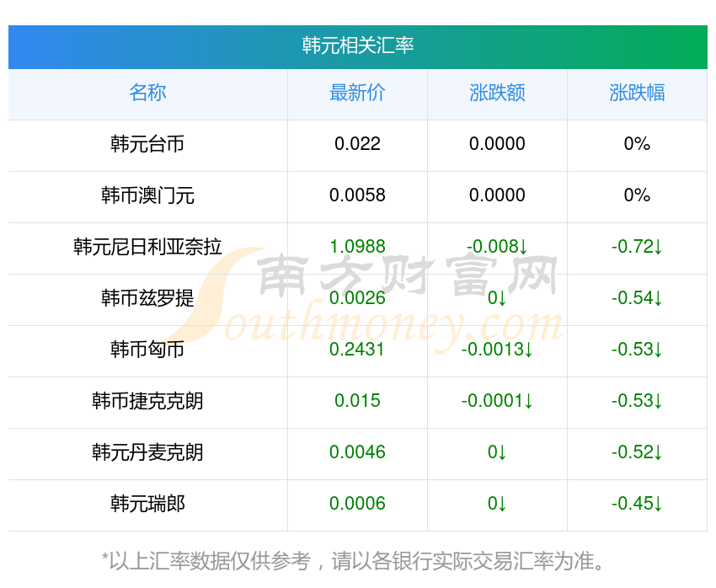Select price 0.0046 for 韩元丹麦克朗

click(x=357, y=452)
